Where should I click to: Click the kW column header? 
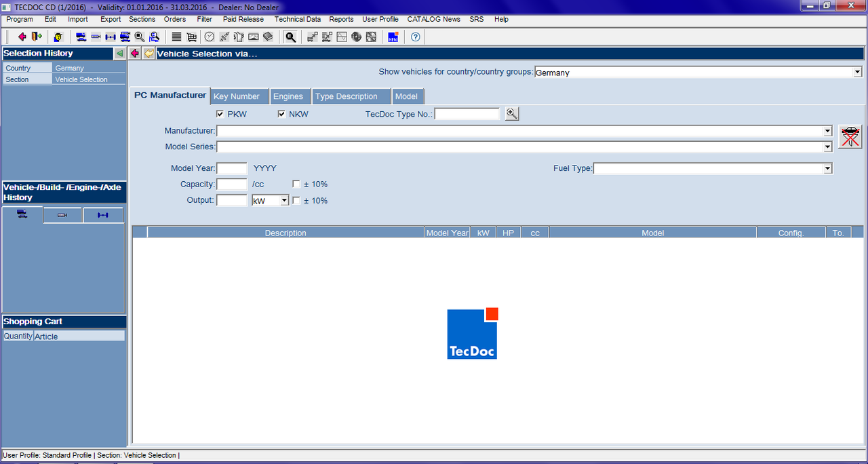point(484,233)
